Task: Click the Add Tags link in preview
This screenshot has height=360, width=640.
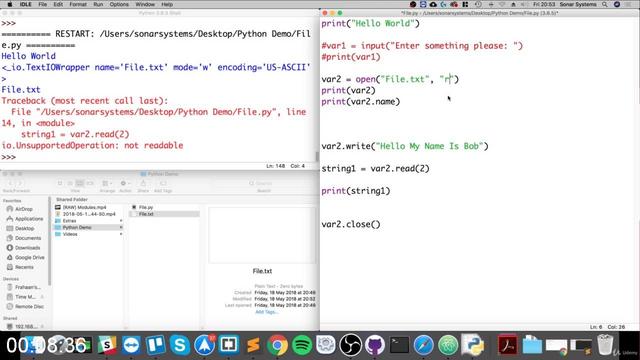Action: (266, 312)
